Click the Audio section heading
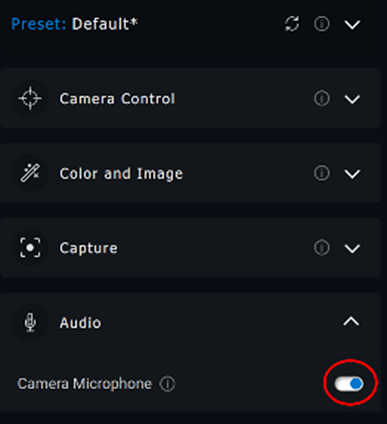 [x=80, y=323]
